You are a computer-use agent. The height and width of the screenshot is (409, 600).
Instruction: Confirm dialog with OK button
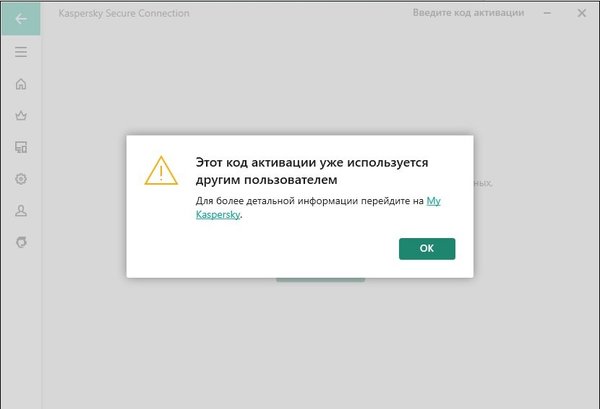(427, 249)
